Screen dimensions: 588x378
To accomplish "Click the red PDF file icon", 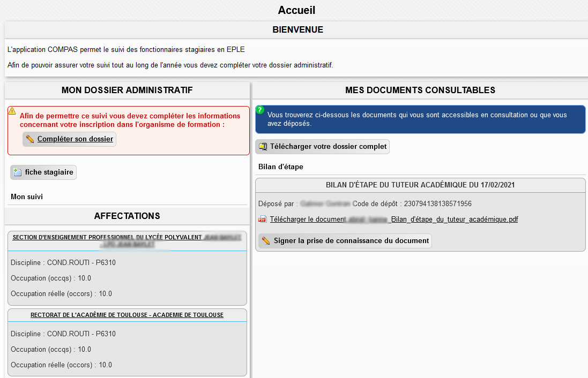I will (x=262, y=220).
